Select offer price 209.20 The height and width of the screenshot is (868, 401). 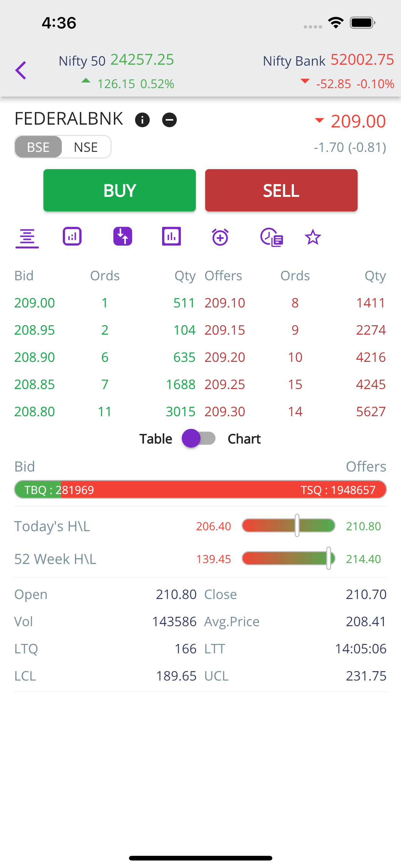[x=225, y=357]
